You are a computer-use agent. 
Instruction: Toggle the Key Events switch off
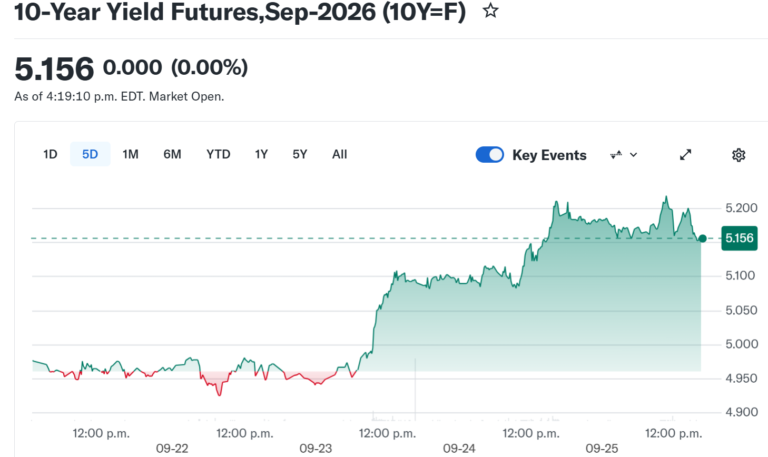click(x=489, y=155)
